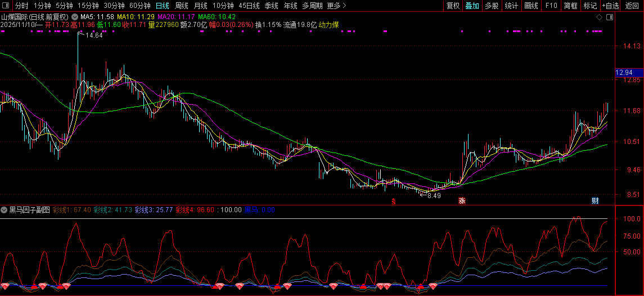Image resolution: width=644 pixels, height=296 pixels.
Task: Select the 分时 intraday tab
Action: coord(21,6)
